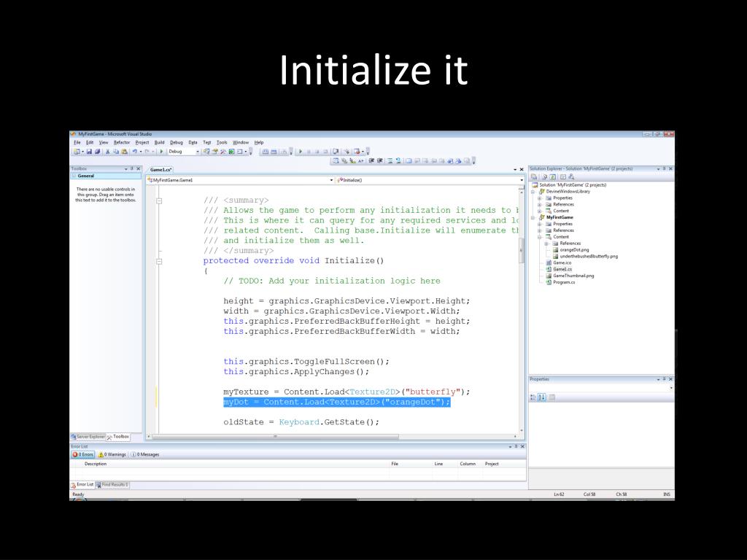Switch to the Server Explorer tab

(x=88, y=437)
